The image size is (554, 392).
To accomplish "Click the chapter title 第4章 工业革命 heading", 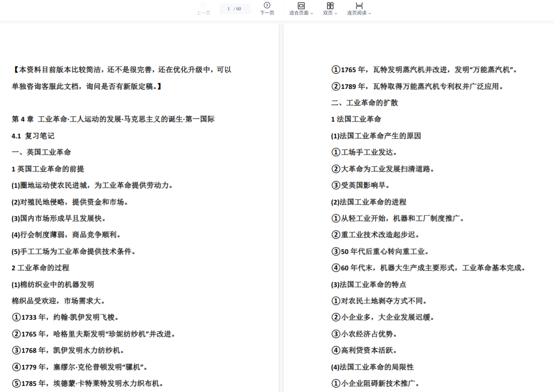I will coord(113,119).
